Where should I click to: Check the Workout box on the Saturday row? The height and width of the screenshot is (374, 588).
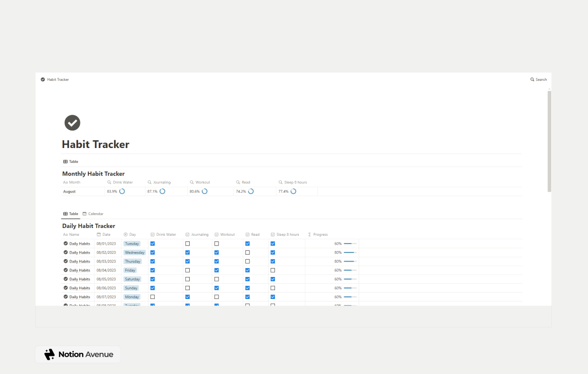(x=217, y=279)
